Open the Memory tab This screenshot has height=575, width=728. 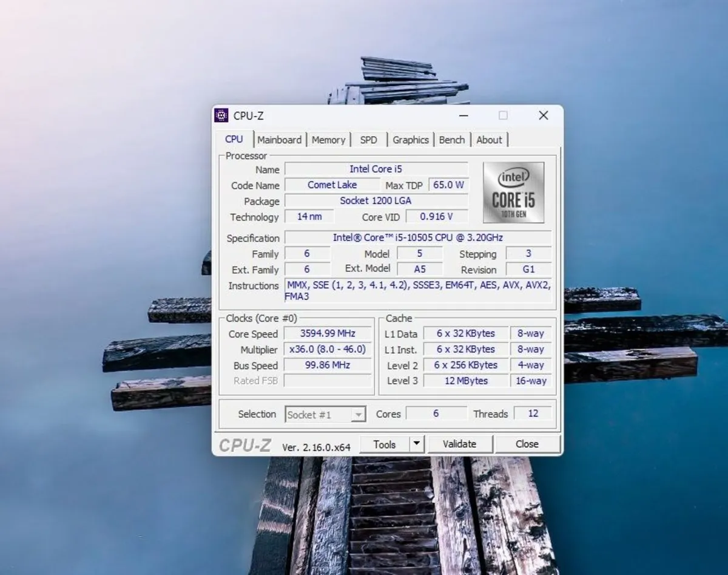(x=328, y=140)
